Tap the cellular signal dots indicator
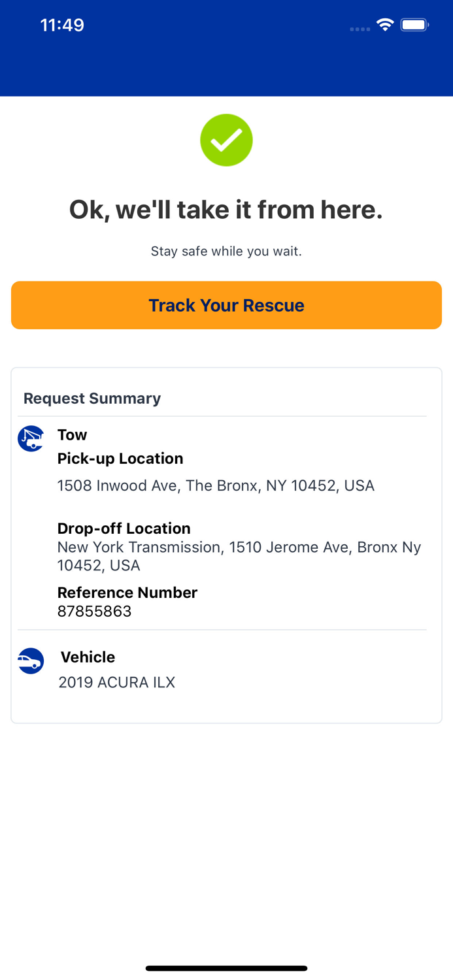 point(359,29)
